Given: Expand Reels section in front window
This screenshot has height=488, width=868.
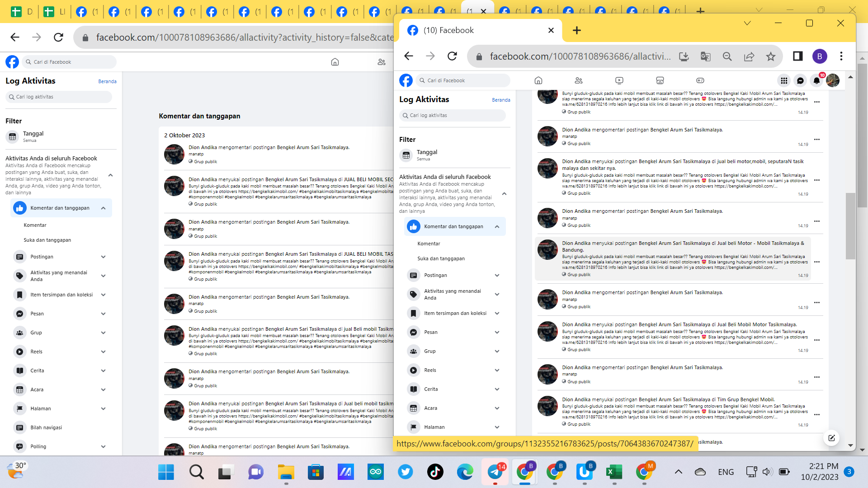Looking at the screenshot, I should tap(497, 370).
